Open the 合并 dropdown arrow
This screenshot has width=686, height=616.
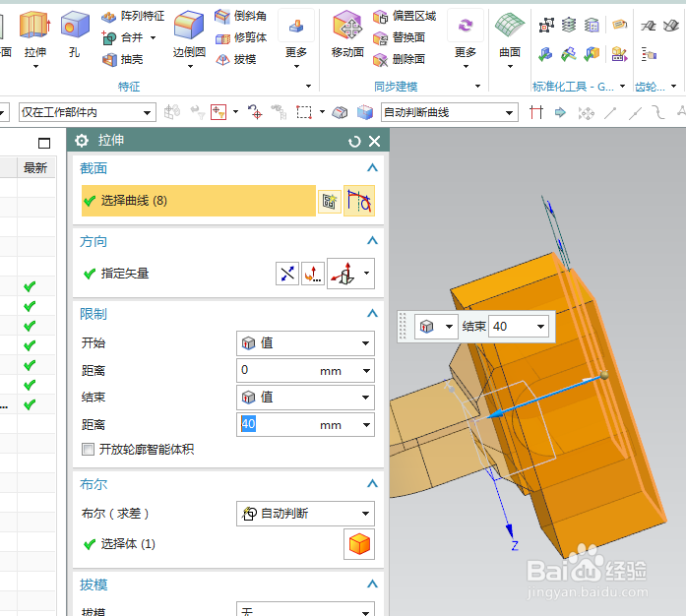point(154,38)
